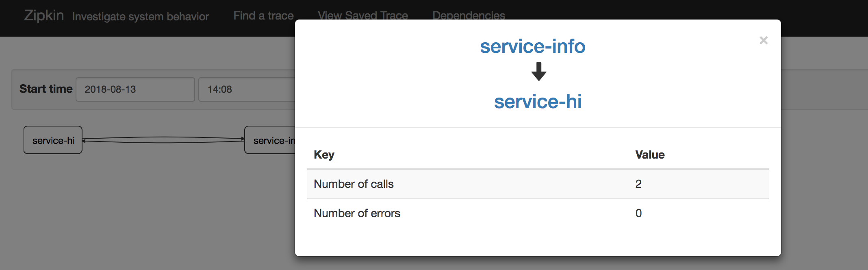Click the Investigate system behavior tagline
Screen dimensions: 868x270
141,17
